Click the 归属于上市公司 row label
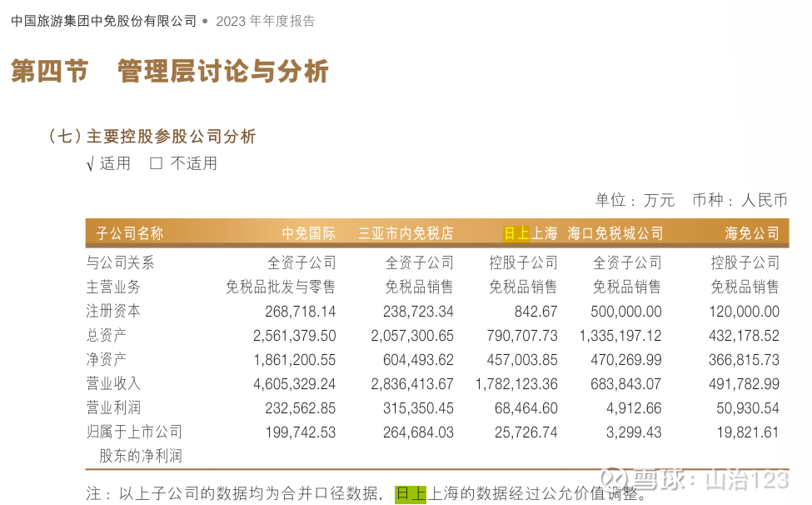 click(x=134, y=432)
